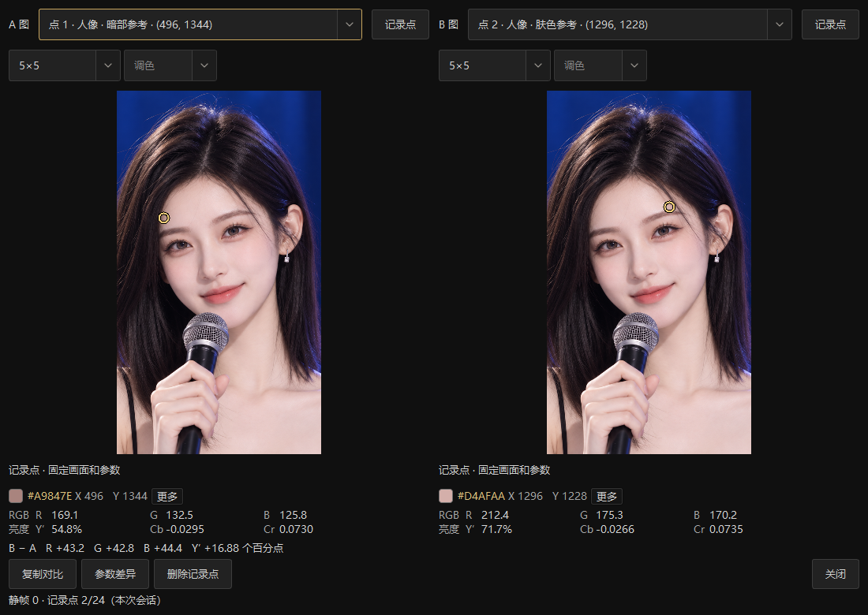Click 更多 next to Y 1344
Viewport: 868px width, 615px height.
pos(167,496)
